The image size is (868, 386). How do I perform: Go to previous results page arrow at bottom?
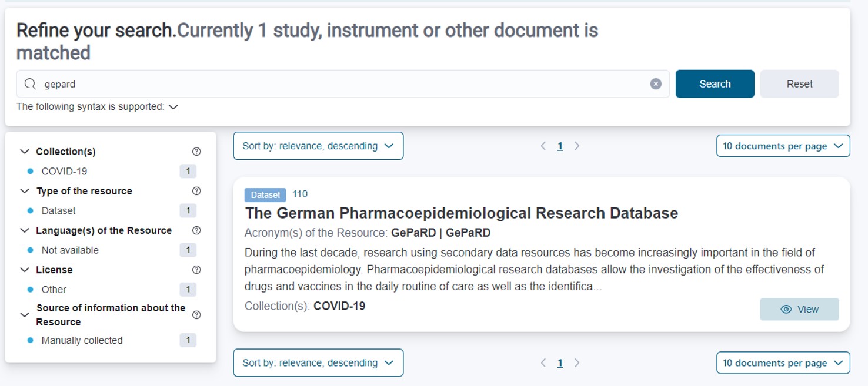click(543, 363)
